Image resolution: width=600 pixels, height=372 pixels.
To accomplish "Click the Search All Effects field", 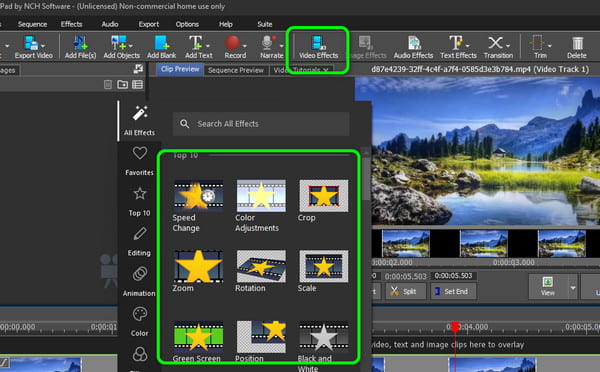I will 261,124.
